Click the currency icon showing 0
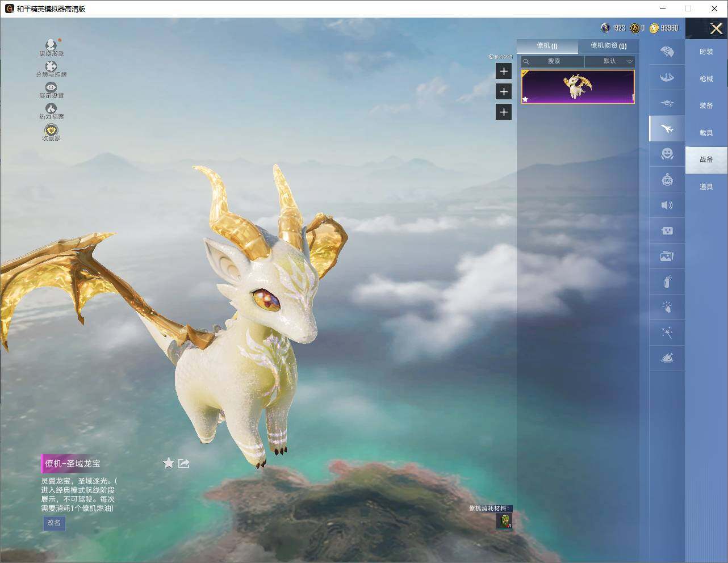This screenshot has height=563, width=728. [x=635, y=28]
